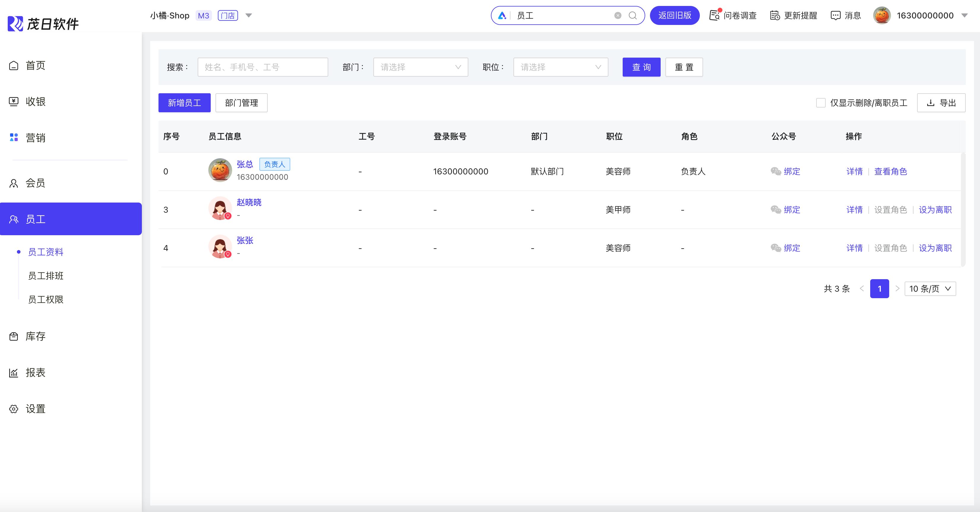This screenshot has height=512, width=980.
Task: Open the 营销 sidebar menu
Action: tap(35, 138)
